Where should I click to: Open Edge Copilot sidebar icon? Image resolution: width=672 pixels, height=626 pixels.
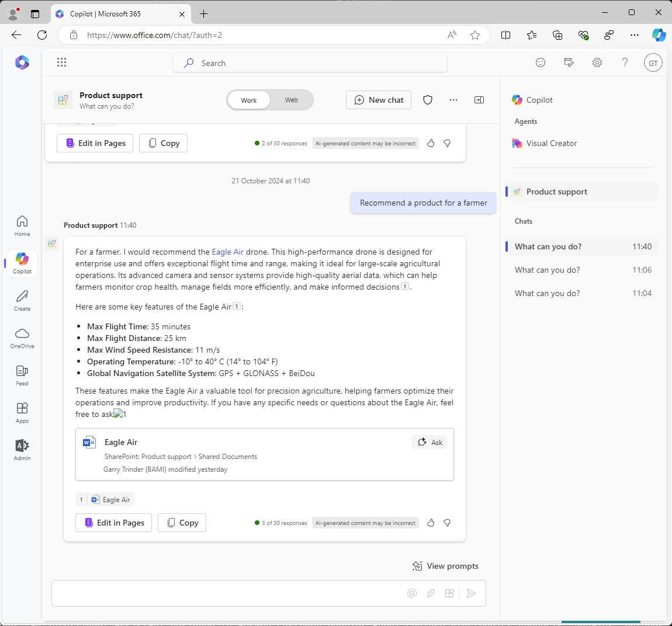(x=659, y=35)
